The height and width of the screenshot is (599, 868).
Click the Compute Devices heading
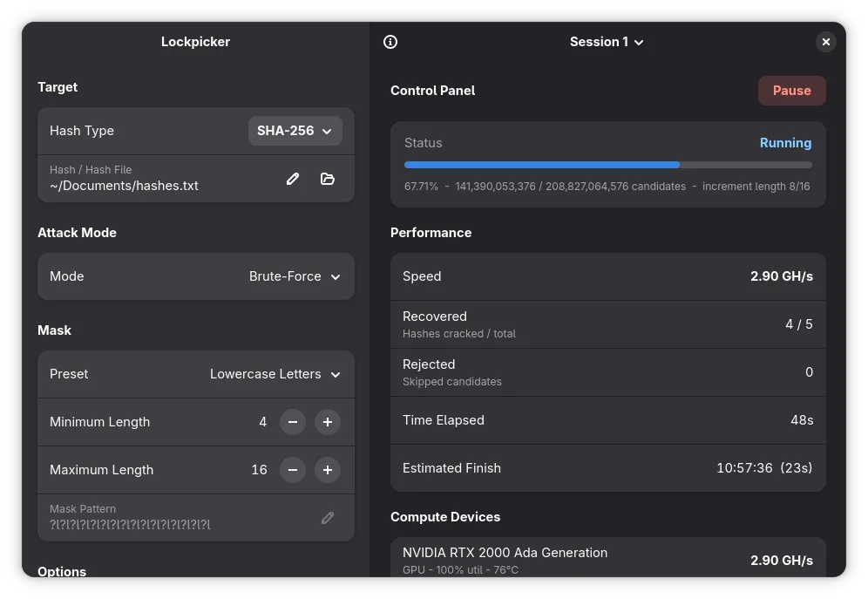pyautogui.click(x=445, y=516)
